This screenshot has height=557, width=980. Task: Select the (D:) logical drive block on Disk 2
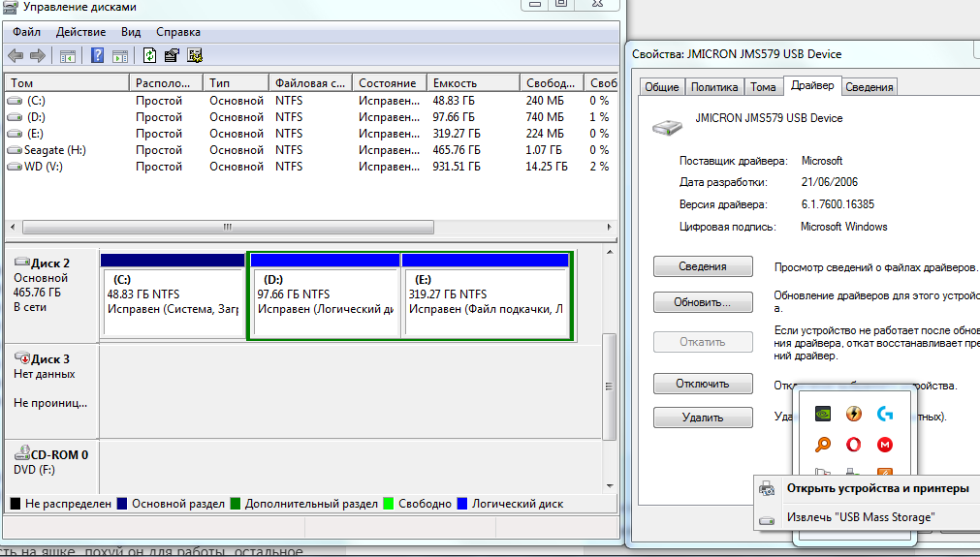point(325,294)
